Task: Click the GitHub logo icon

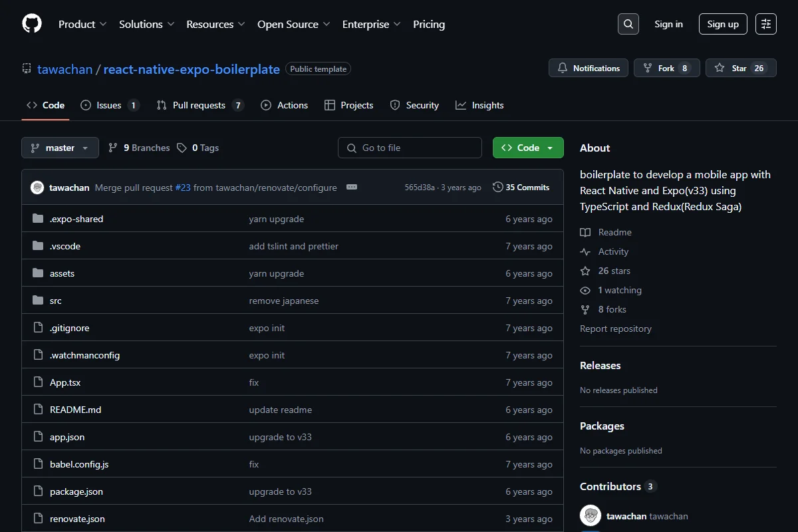Action: 32,24
